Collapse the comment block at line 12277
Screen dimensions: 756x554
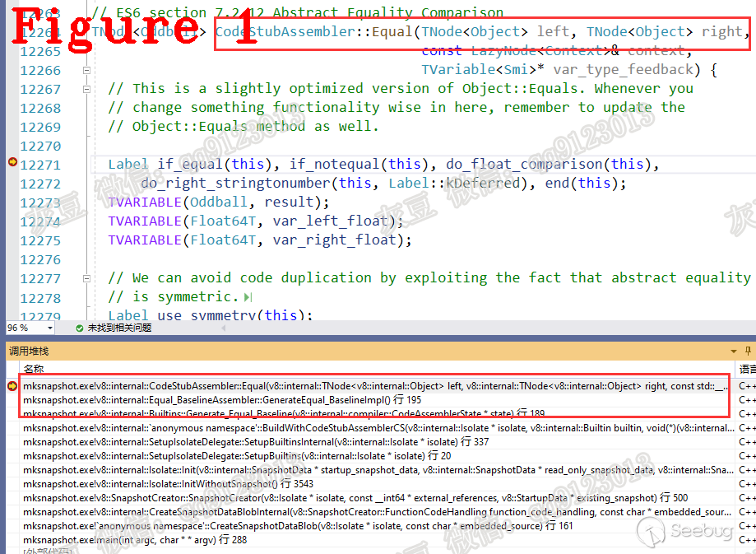[86, 278]
